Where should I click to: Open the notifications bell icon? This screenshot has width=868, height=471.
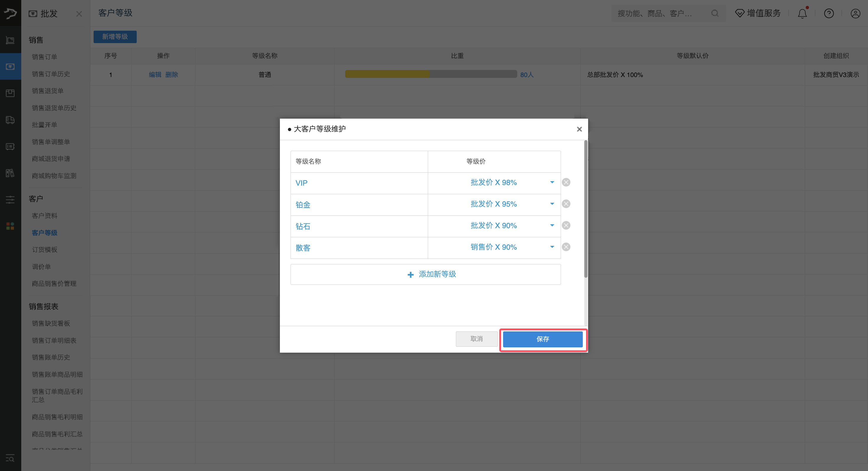(x=802, y=14)
